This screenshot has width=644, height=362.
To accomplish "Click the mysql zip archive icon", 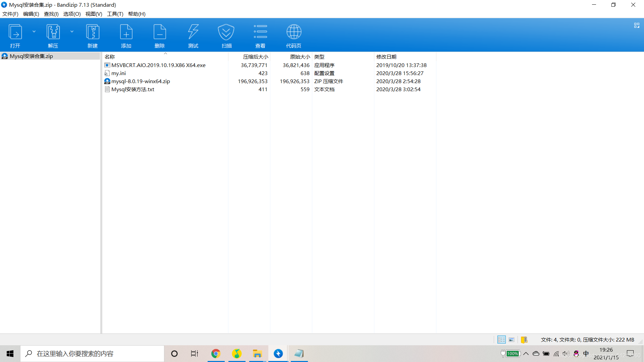I will pyautogui.click(x=107, y=81).
